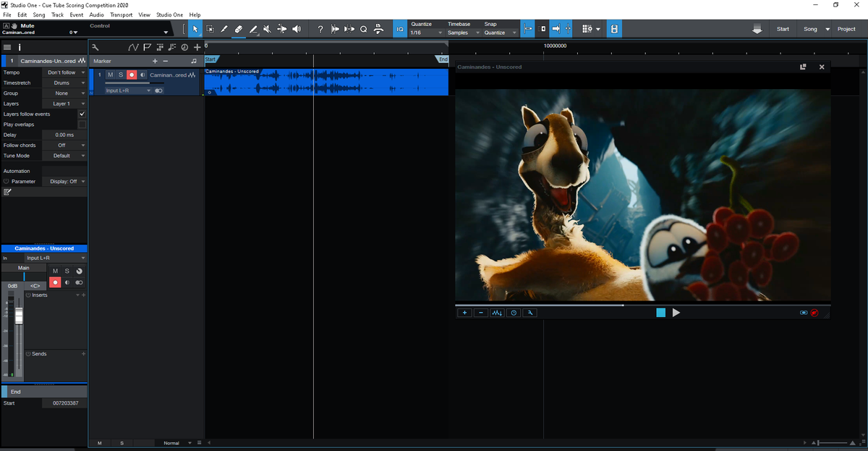The width and height of the screenshot is (868, 451).
Task: Open the Layers Layer 1 dropdown
Action: coord(64,104)
